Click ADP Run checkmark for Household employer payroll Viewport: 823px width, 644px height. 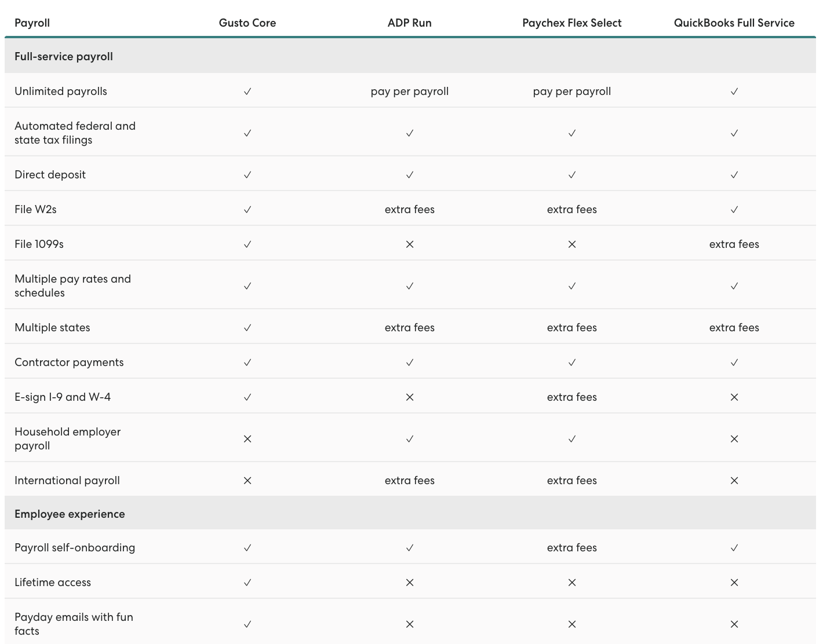click(x=410, y=439)
